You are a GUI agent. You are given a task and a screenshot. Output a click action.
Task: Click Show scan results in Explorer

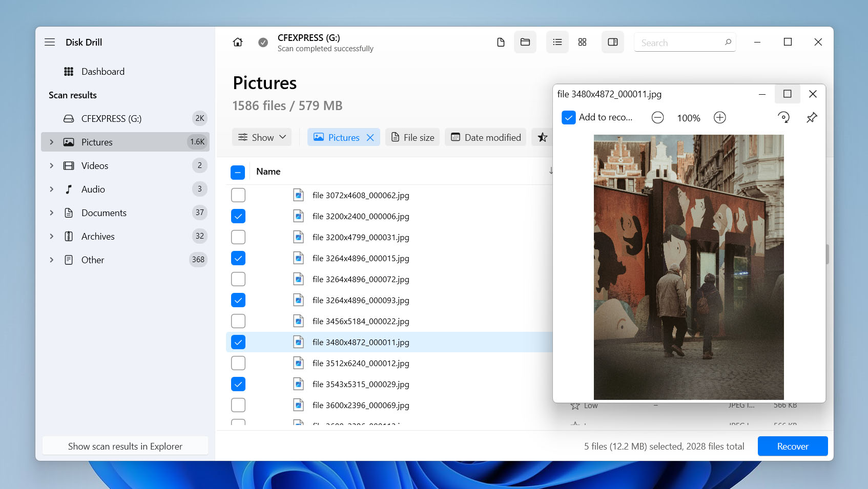pos(125,446)
